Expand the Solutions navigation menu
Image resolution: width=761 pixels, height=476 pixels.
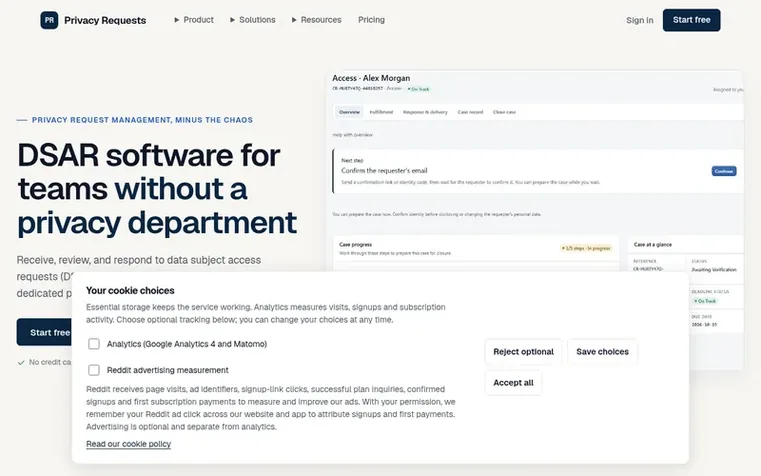tap(253, 20)
